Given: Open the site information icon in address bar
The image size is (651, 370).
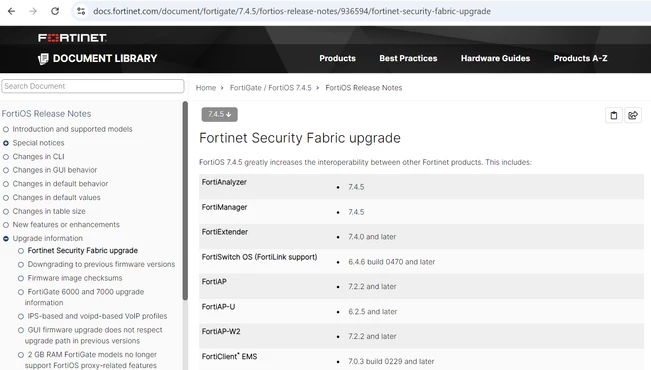Looking at the screenshot, I should 81,11.
